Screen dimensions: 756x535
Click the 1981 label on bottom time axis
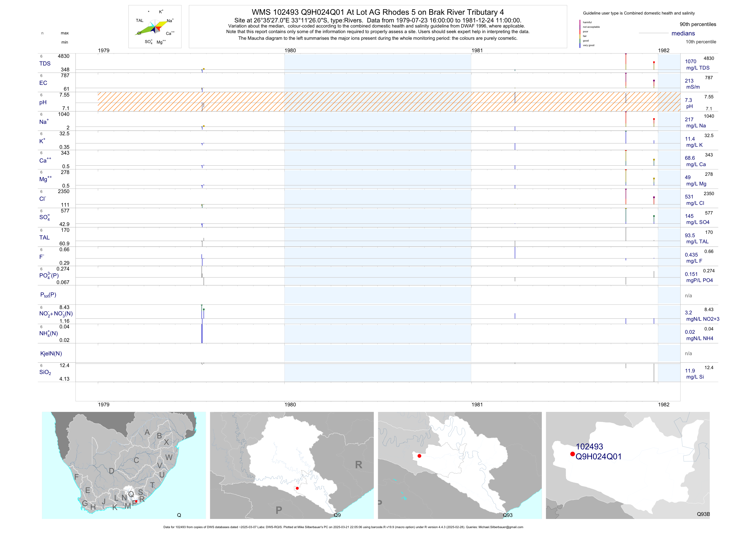[477, 405]
